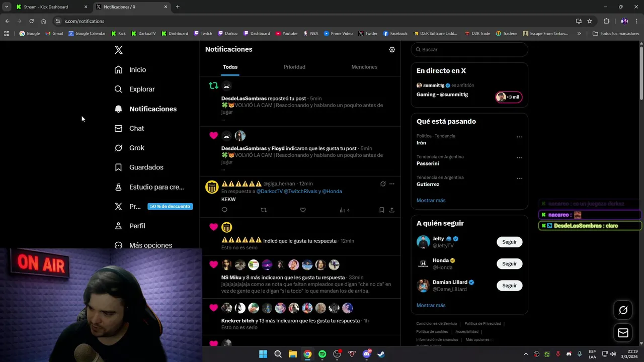Image resolution: width=644 pixels, height=362 pixels.
Task: Show hidden system tray icons
Action: coord(526,354)
